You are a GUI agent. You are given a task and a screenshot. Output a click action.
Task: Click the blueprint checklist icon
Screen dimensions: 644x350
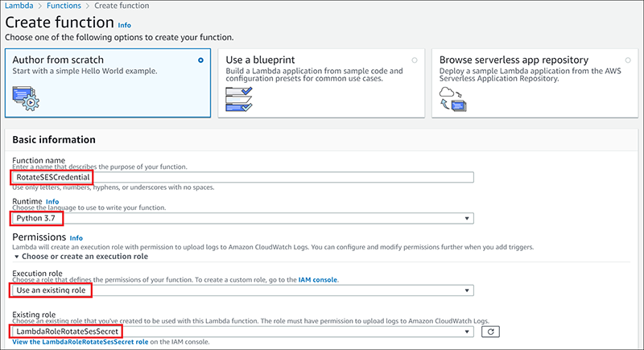238,99
